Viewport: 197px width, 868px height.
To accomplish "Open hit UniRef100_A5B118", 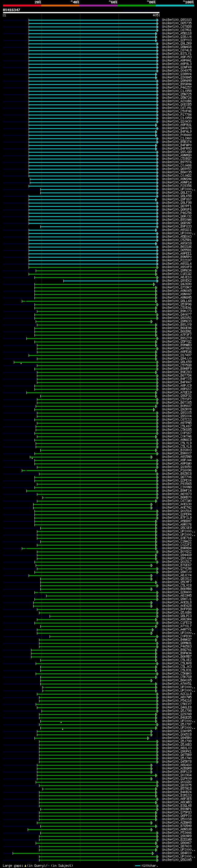I will point(177,33).
